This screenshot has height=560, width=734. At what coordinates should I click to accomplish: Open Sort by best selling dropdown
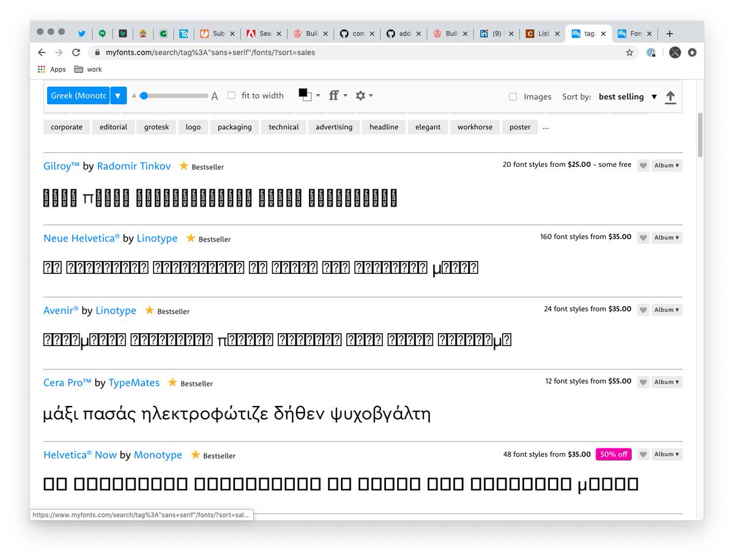(628, 97)
